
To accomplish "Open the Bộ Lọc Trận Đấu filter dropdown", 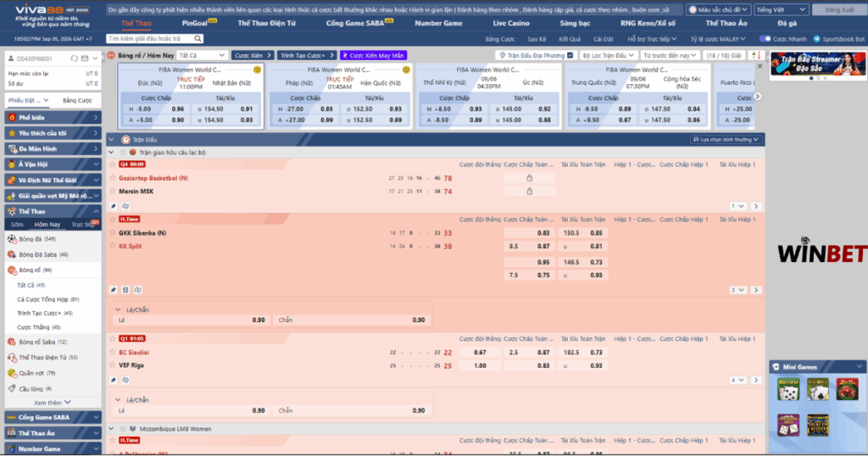I will (608, 55).
